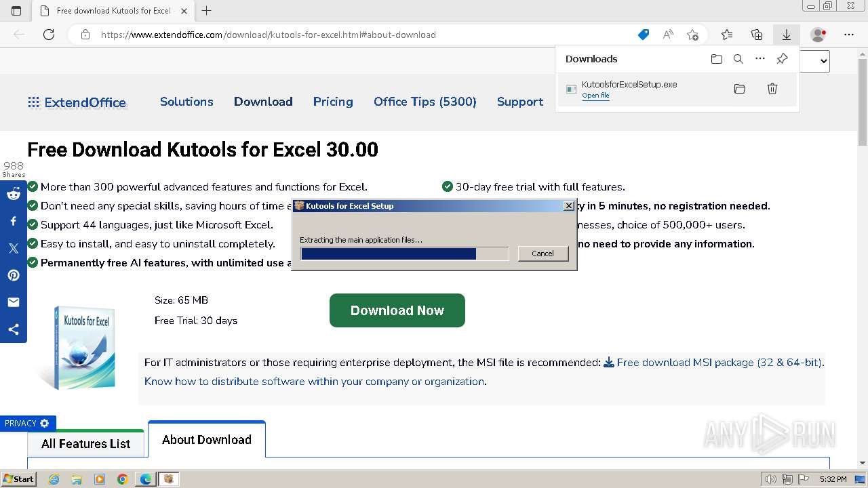The height and width of the screenshot is (488, 868).
Task: Click the green Download Now button
Action: 397,310
